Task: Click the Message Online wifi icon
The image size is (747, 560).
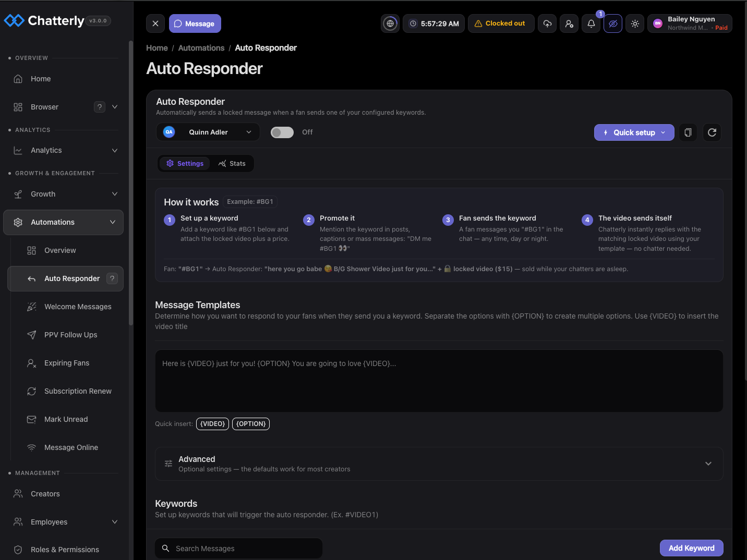Action: click(32, 447)
